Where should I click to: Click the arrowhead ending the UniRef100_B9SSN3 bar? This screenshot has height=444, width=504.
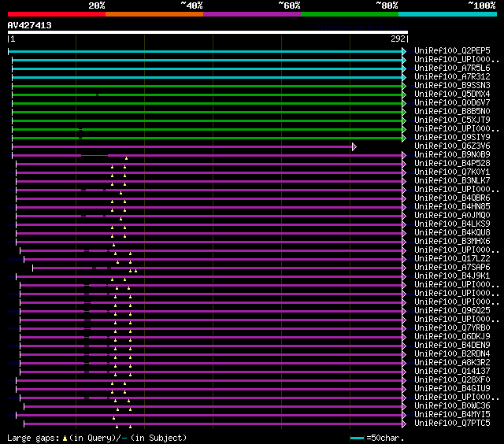click(404, 86)
